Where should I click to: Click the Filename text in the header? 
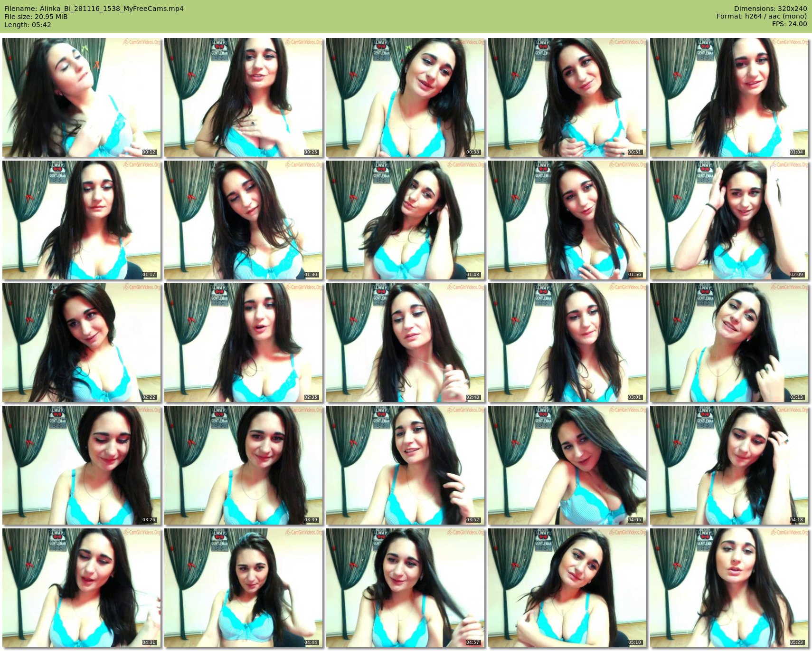[94, 9]
